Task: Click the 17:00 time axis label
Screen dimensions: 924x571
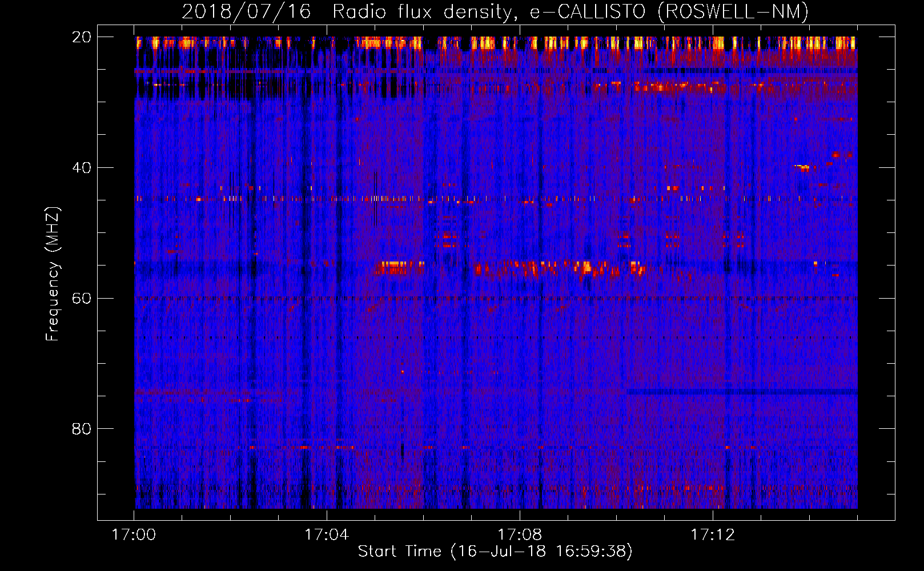Action: pyautogui.click(x=134, y=535)
